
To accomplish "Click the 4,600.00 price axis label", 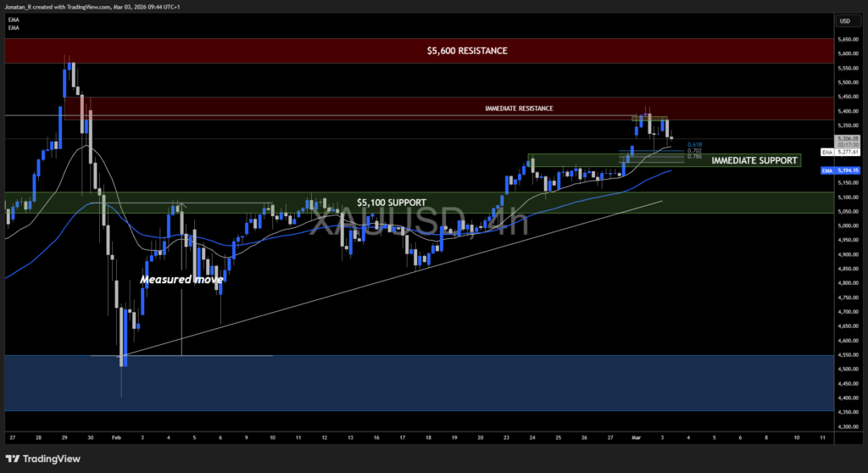I will click(848, 341).
